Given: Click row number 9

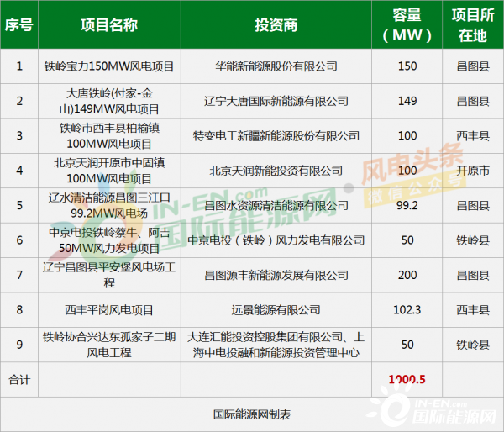Looking at the screenshot, I should (19, 345).
